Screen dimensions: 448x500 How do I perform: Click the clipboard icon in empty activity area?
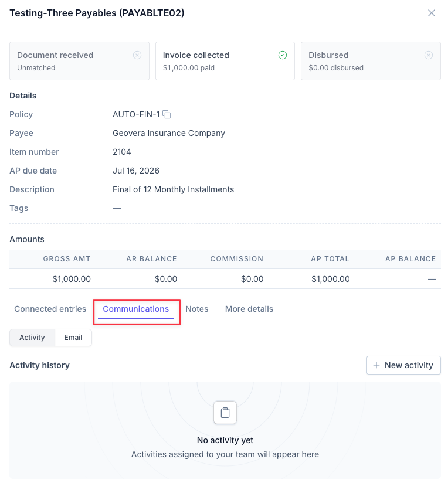coord(225,413)
